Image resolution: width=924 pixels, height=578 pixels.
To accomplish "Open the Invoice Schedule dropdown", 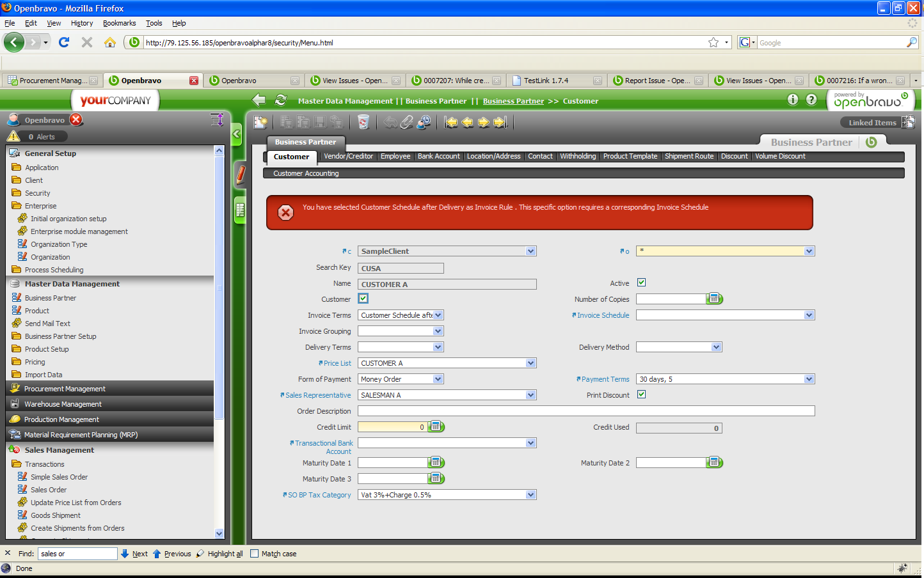I will (809, 315).
